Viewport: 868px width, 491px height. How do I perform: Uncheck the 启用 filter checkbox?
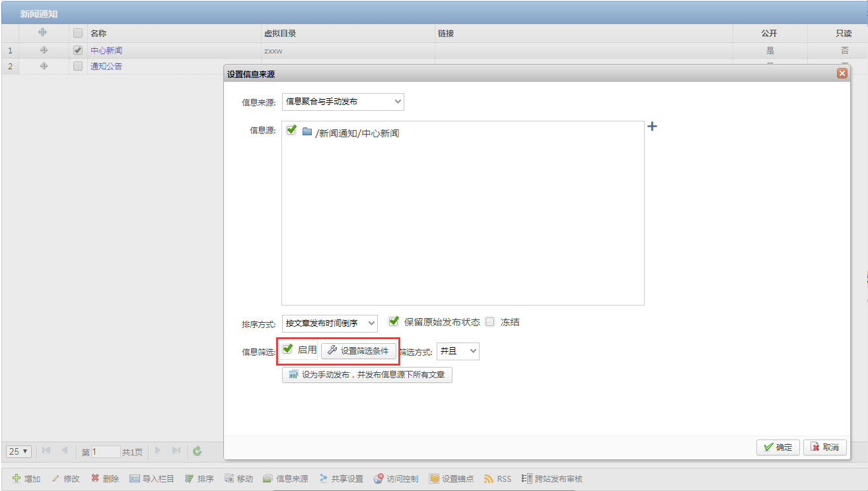[287, 349]
